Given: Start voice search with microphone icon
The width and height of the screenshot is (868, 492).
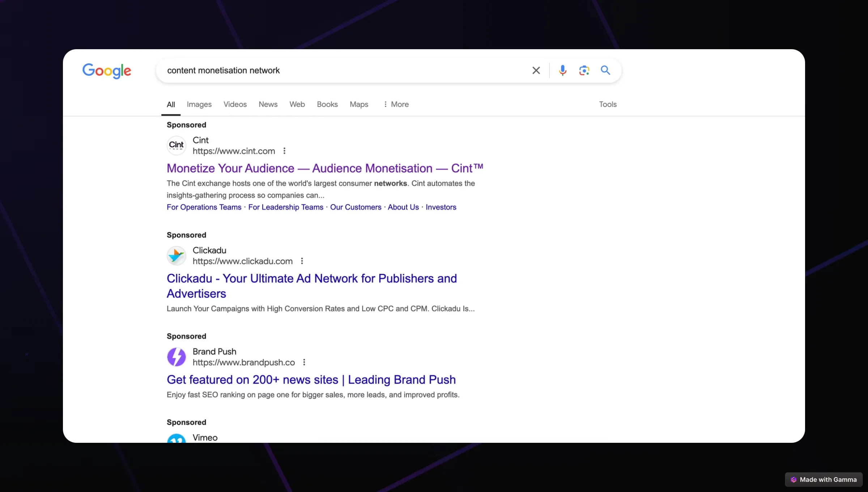Looking at the screenshot, I should tap(562, 70).
